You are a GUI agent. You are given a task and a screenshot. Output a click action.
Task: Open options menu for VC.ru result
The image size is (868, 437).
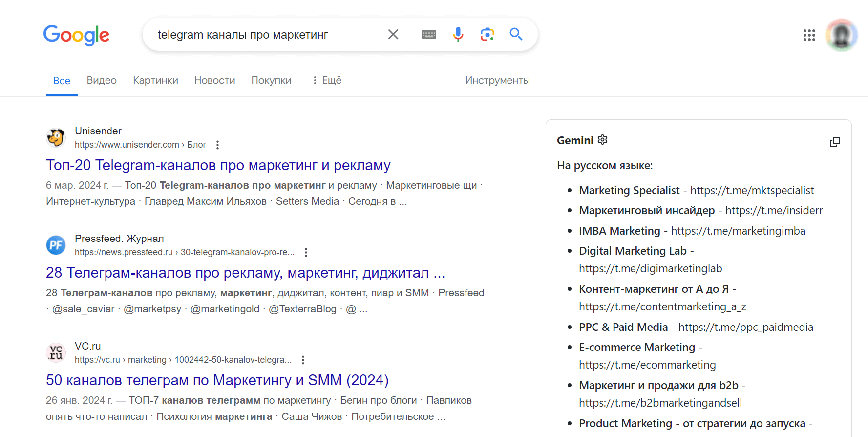click(x=303, y=360)
